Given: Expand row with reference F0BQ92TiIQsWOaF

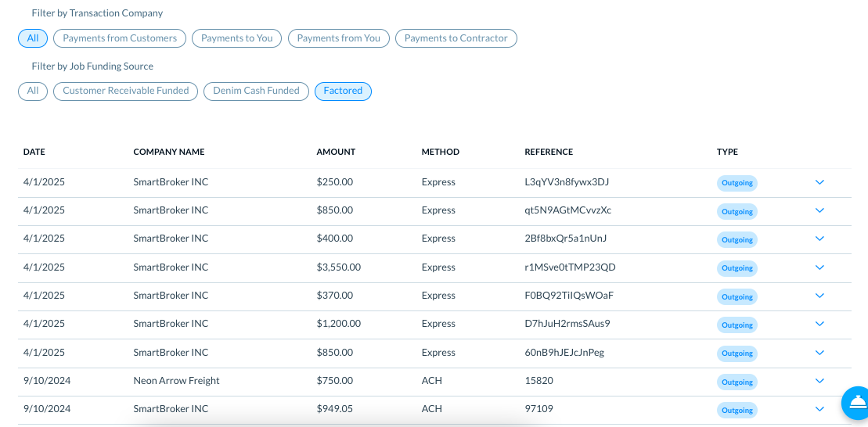Looking at the screenshot, I should click(x=819, y=296).
